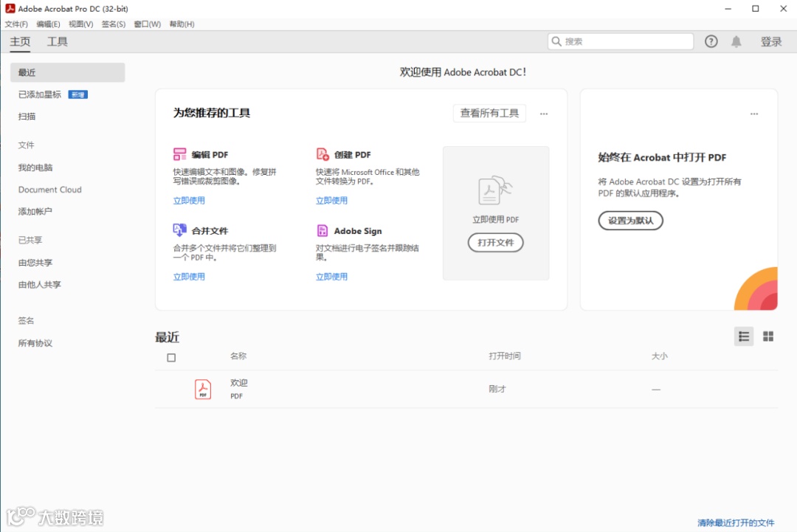The width and height of the screenshot is (797, 532).
Task: Click the 大小 column header
Action: pos(660,356)
